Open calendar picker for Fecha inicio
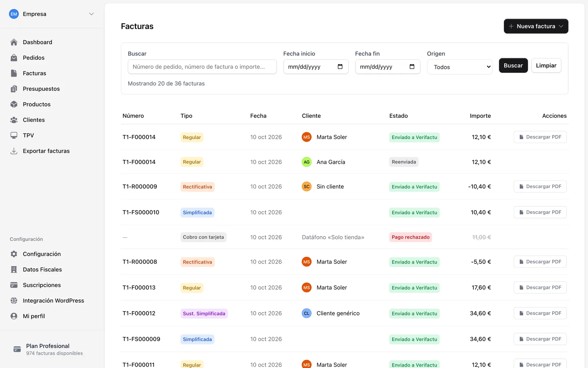 [x=340, y=67]
